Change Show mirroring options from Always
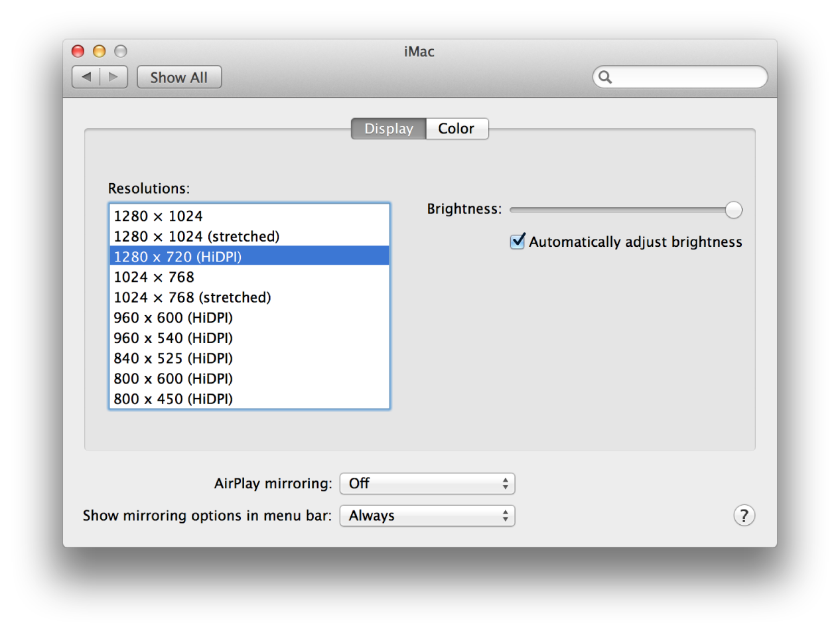 click(427, 516)
